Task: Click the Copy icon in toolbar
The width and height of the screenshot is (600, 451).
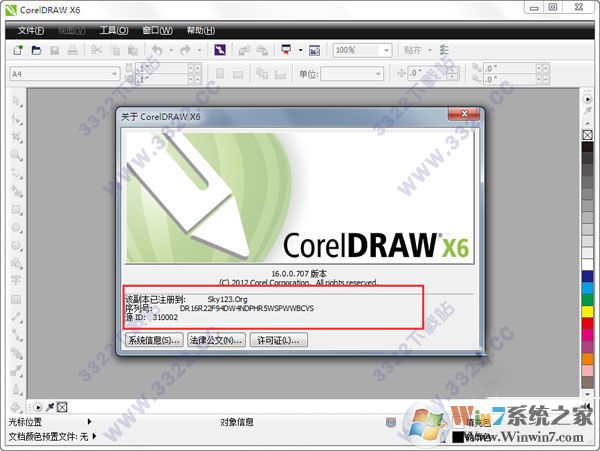Action: point(115,50)
